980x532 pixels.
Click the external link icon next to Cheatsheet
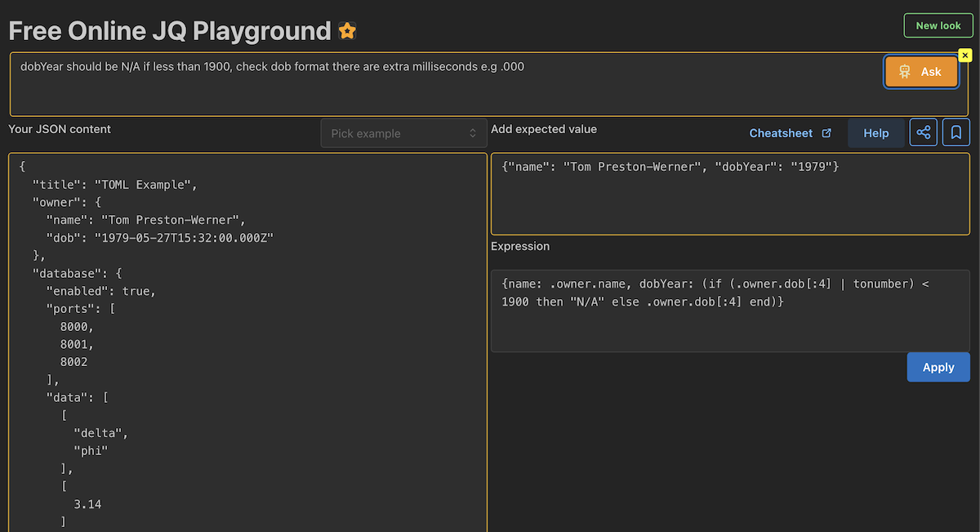(826, 133)
